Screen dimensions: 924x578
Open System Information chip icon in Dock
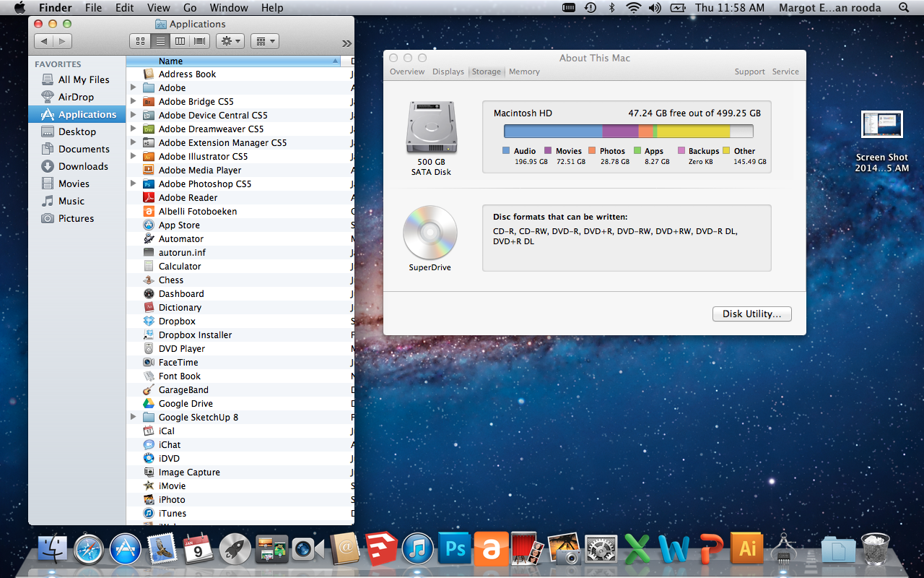[784, 550]
